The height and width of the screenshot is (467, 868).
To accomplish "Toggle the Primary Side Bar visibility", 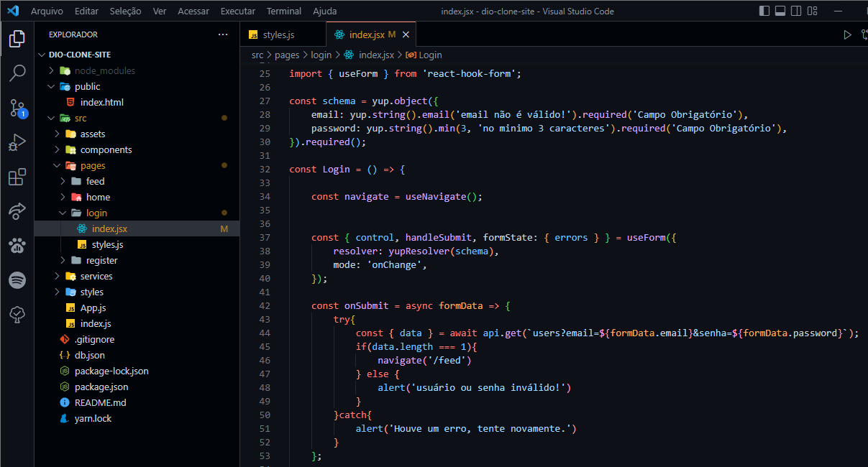I will pos(764,10).
